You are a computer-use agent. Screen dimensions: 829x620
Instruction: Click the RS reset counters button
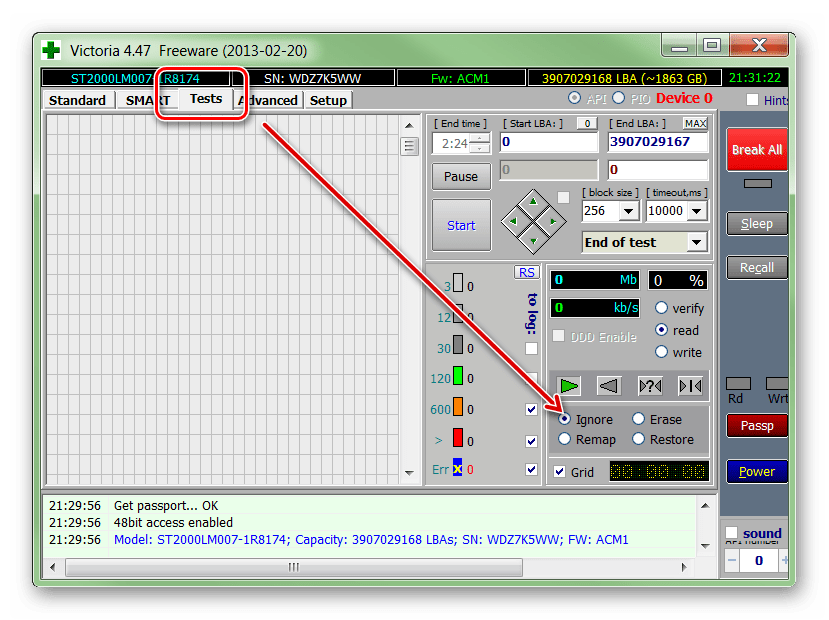coord(526,272)
